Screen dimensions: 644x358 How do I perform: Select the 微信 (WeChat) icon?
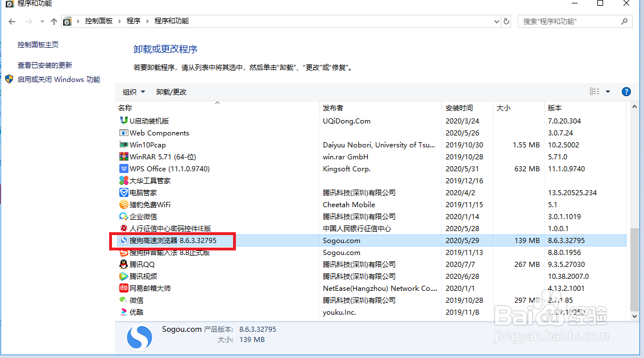click(x=124, y=300)
